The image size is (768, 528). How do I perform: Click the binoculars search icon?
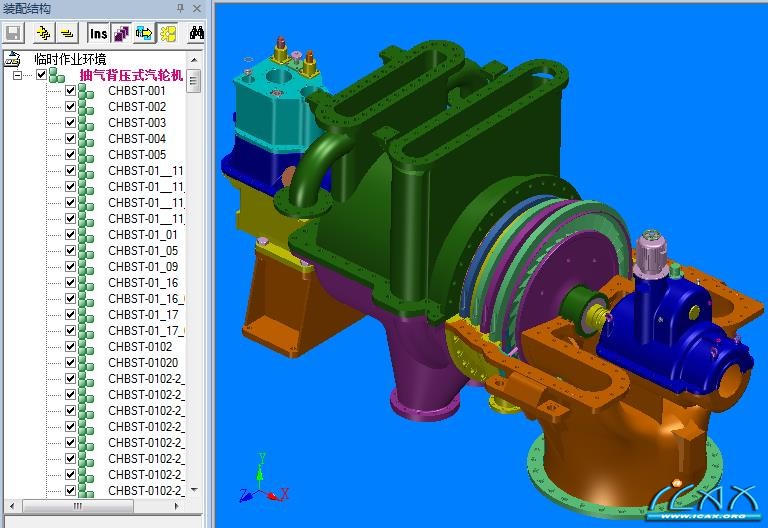[x=197, y=33]
